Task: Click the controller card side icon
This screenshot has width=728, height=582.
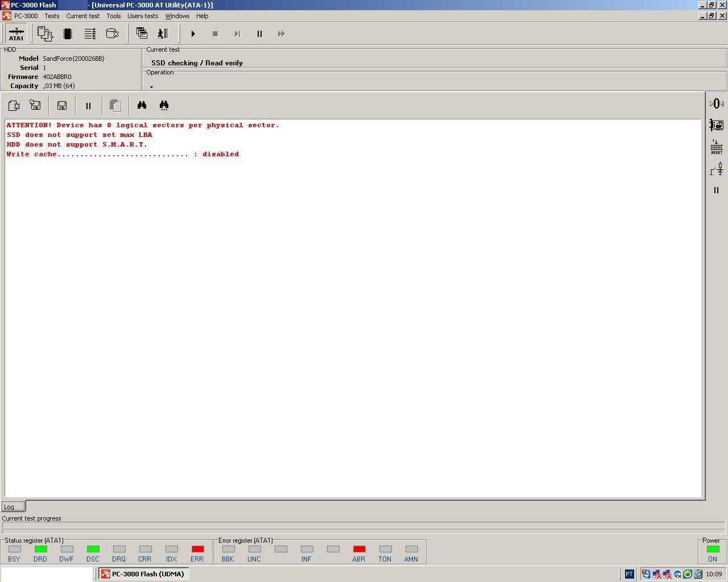Action: click(x=717, y=125)
